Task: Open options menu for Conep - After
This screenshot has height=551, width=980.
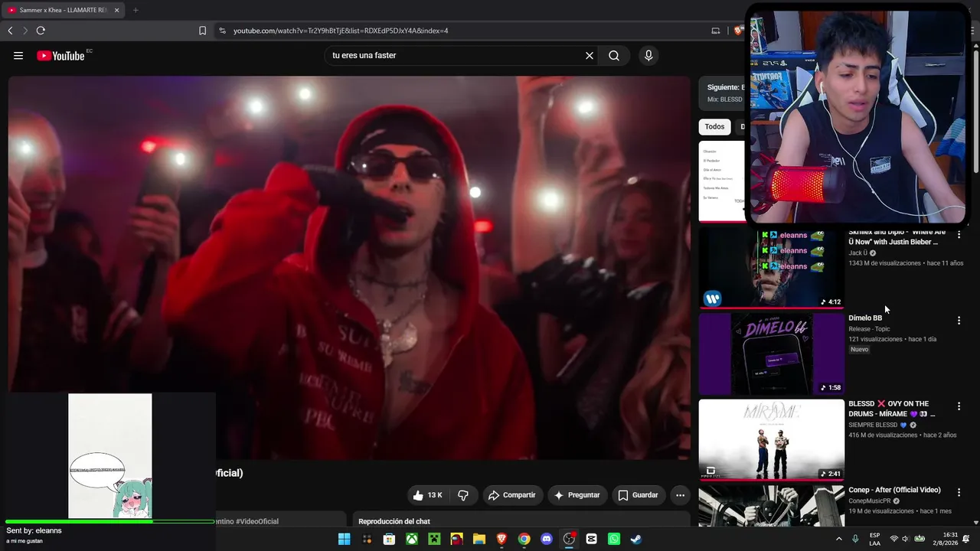Action: tap(959, 492)
